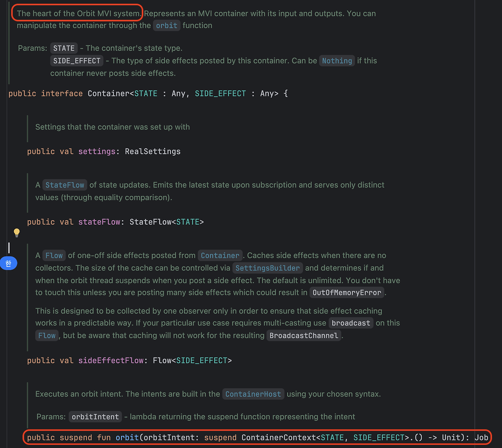Follow the orbit function doc link
Viewport: 502px width, 448px height.
pyautogui.click(x=167, y=25)
